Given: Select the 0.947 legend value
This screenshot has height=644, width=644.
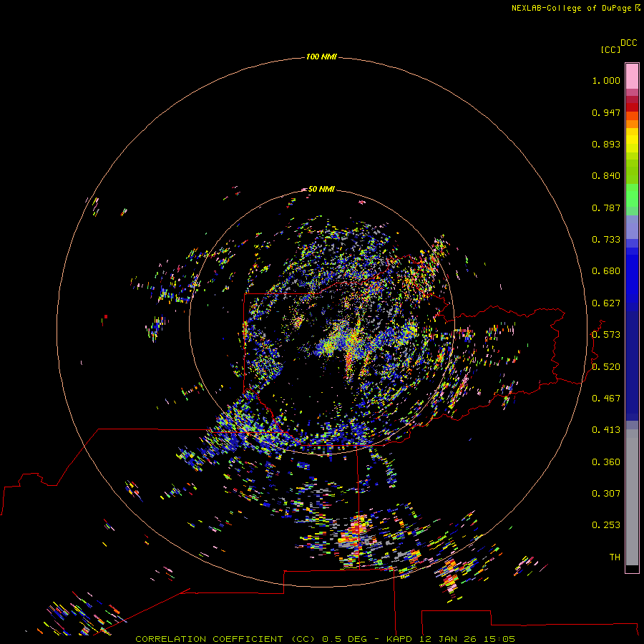Looking at the screenshot, I should point(606,112).
